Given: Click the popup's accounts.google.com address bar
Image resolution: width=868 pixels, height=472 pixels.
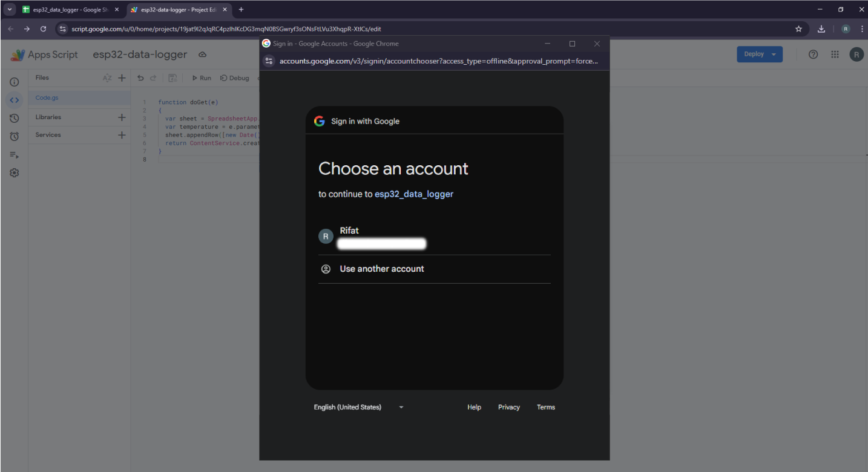Looking at the screenshot, I should [x=438, y=61].
